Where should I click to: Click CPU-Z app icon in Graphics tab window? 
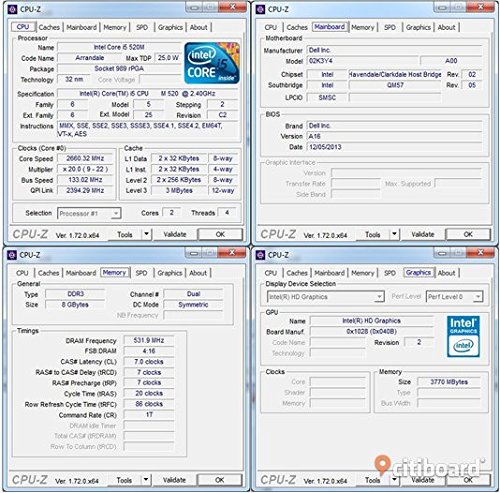[x=260, y=255]
